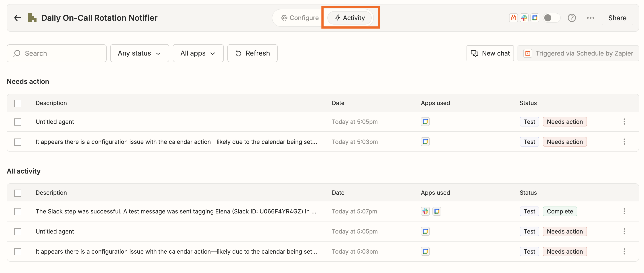Click the agent logo beside the title

32,18
